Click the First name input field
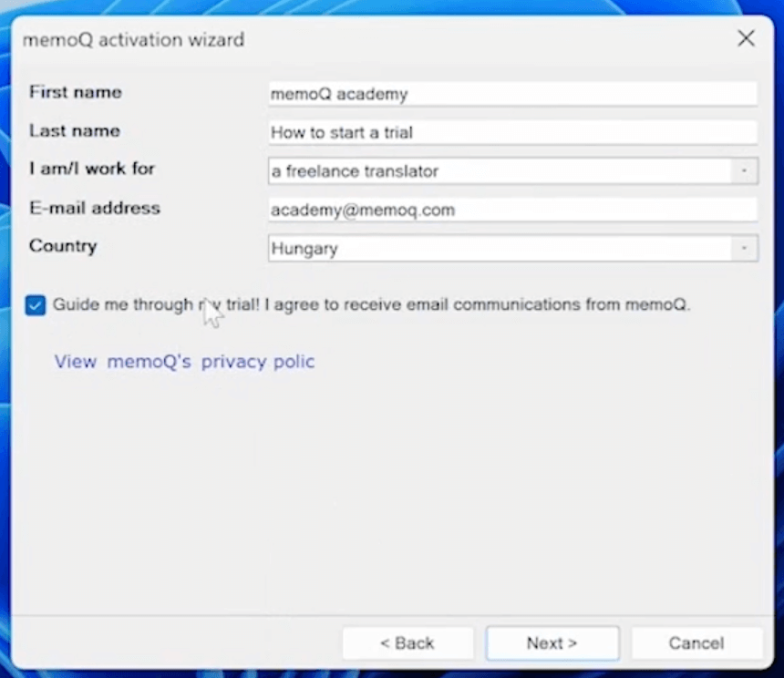Image resolution: width=784 pixels, height=678 pixels. (x=513, y=94)
